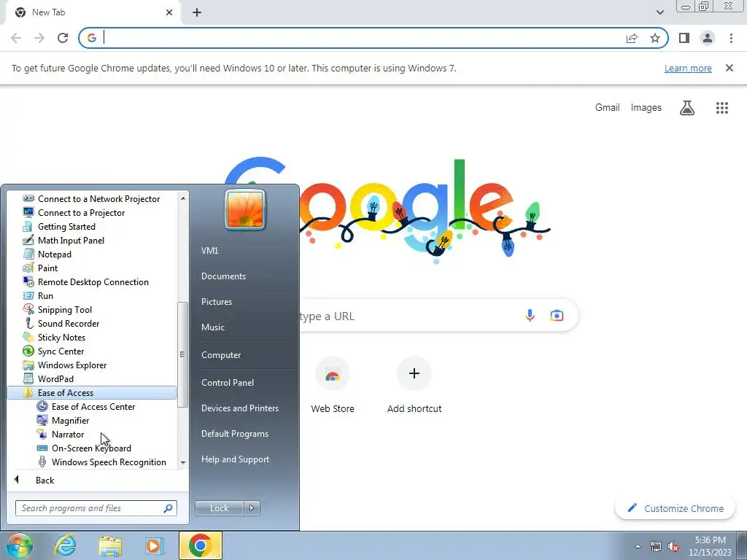This screenshot has height=560, width=747.
Task: Open Music from the Start menu
Action: pos(213,327)
